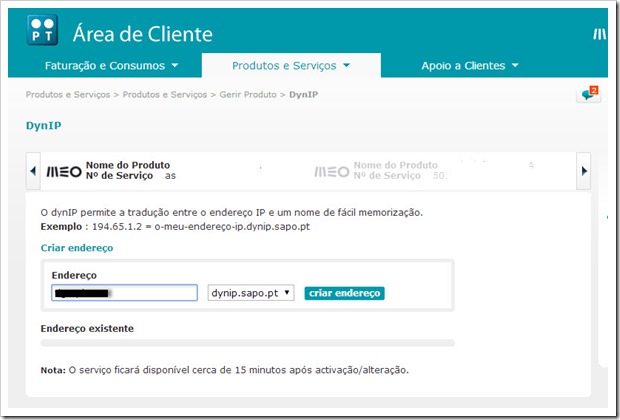Open the Apoio a Clientes menu

point(470,66)
